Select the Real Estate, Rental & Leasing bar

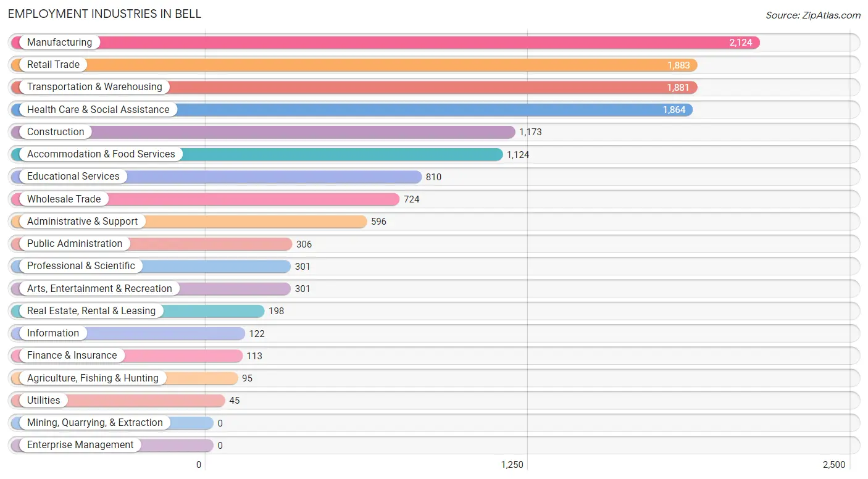click(x=138, y=311)
